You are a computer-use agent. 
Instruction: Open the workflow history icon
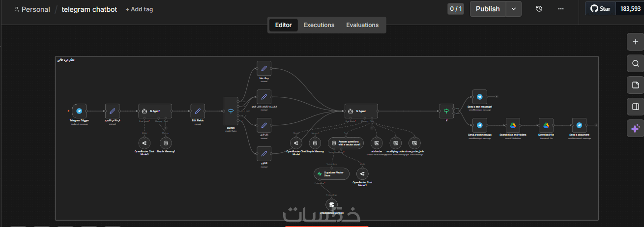[x=539, y=9]
